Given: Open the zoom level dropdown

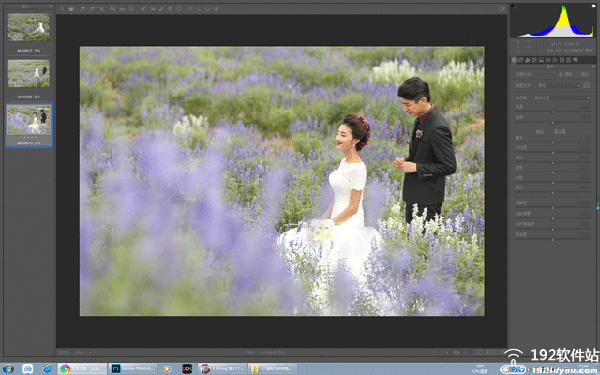Looking at the screenshot, I should point(82,352).
